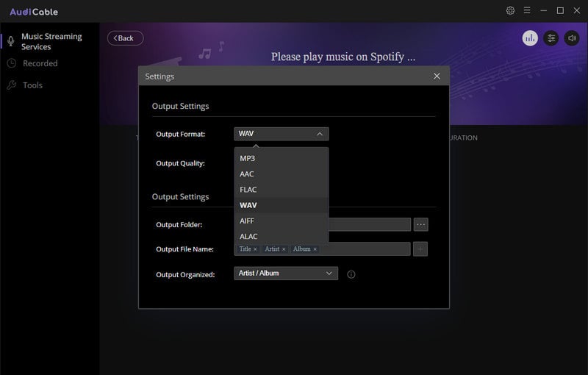The width and height of the screenshot is (588, 375).
Task: Pick ALAC output format
Action: (282, 236)
